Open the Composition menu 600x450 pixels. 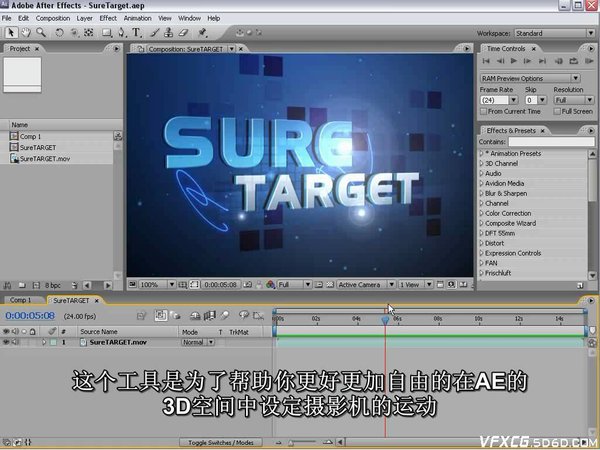[x=53, y=18]
